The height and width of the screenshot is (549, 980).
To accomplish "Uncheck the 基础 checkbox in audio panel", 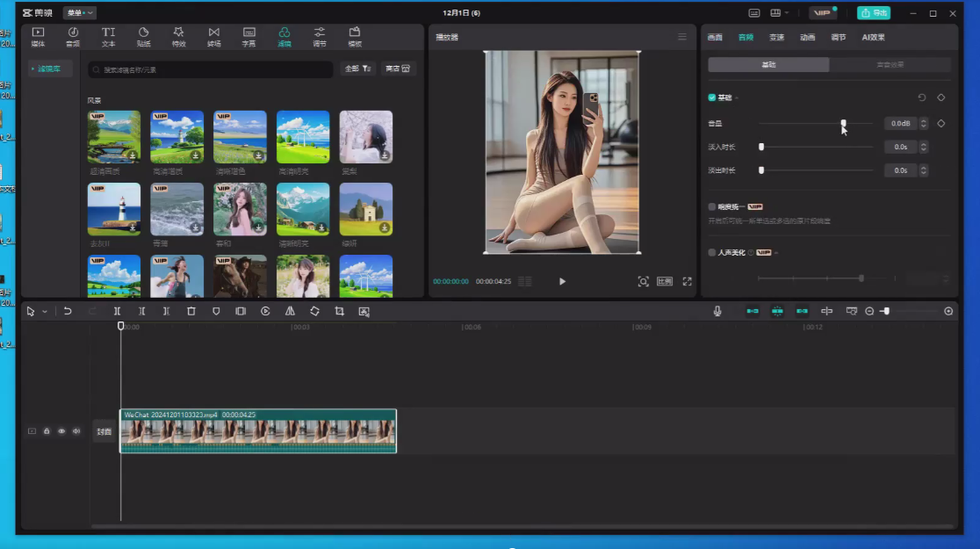I will coord(712,98).
